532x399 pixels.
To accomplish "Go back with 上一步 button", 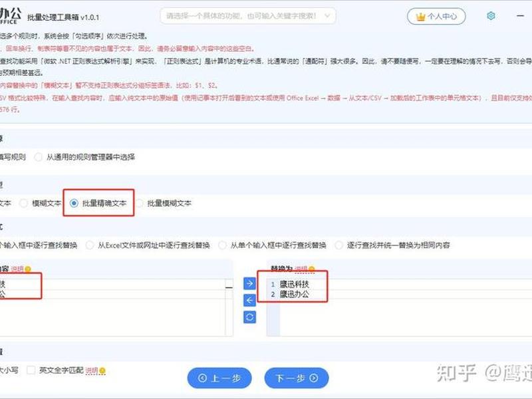I will click(x=219, y=378).
